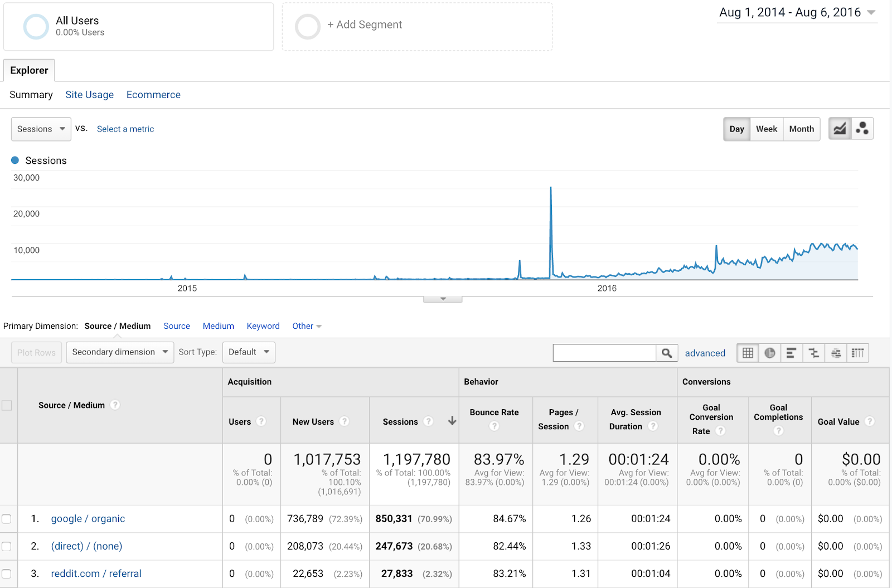Sort by the Bounce Rate column header
Viewport: 892px width, 588px height.
click(x=495, y=412)
